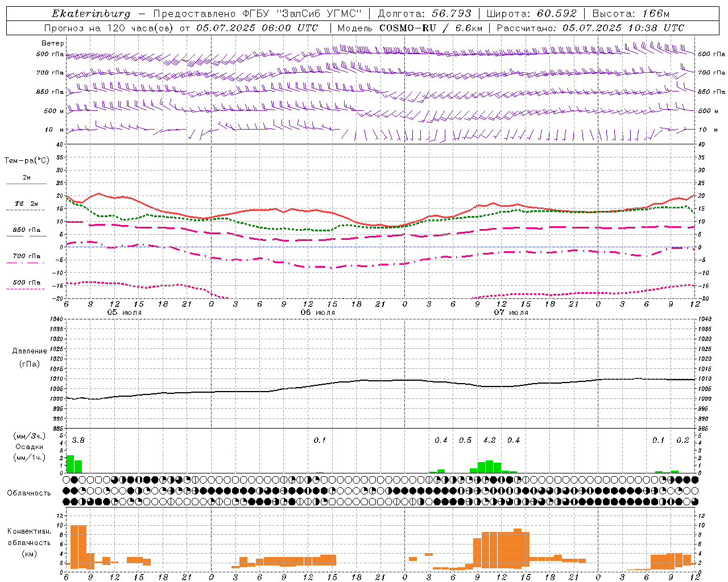The width and height of the screenshot is (728, 582).
Task: Click '700 гПа' entry in temperature legend
Action: (x=26, y=256)
